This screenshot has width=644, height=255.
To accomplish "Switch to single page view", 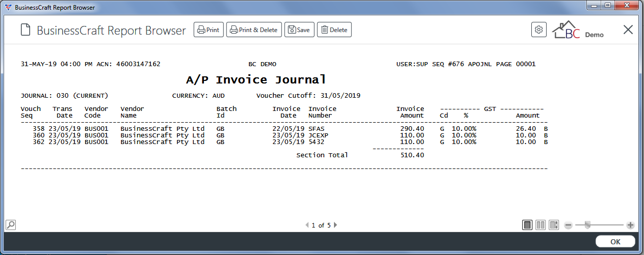I will point(527,224).
